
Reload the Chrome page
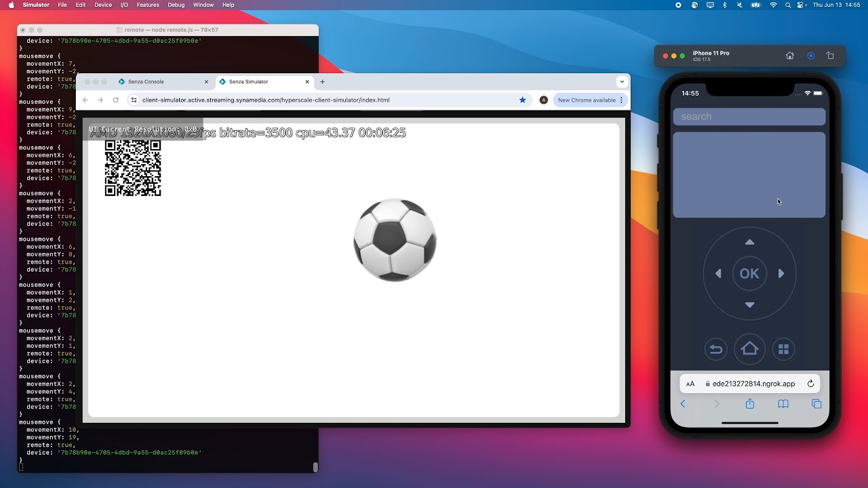point(115,100)
